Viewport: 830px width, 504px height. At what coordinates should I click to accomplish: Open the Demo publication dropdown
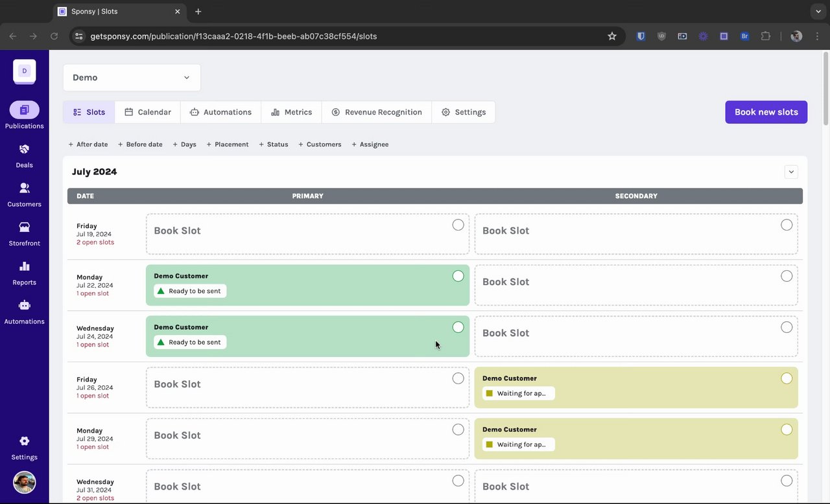coord(132,78)
